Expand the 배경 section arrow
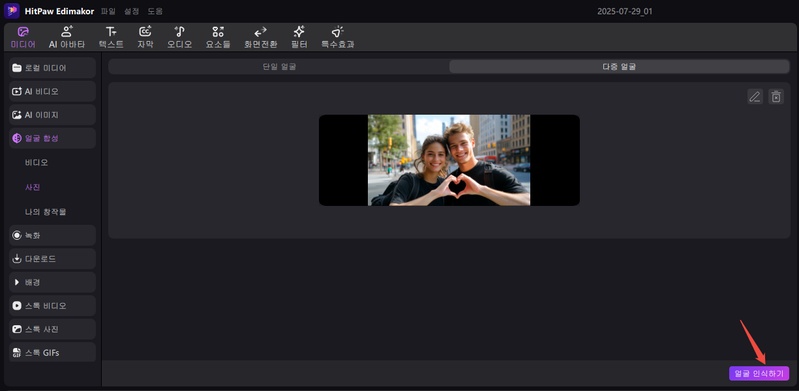799x391 pixels. [x=17, y=282]
